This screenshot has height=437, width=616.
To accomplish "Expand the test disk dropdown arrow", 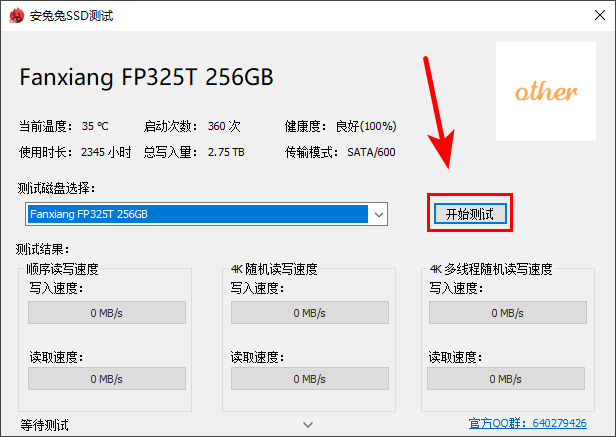I will (379, 214).
